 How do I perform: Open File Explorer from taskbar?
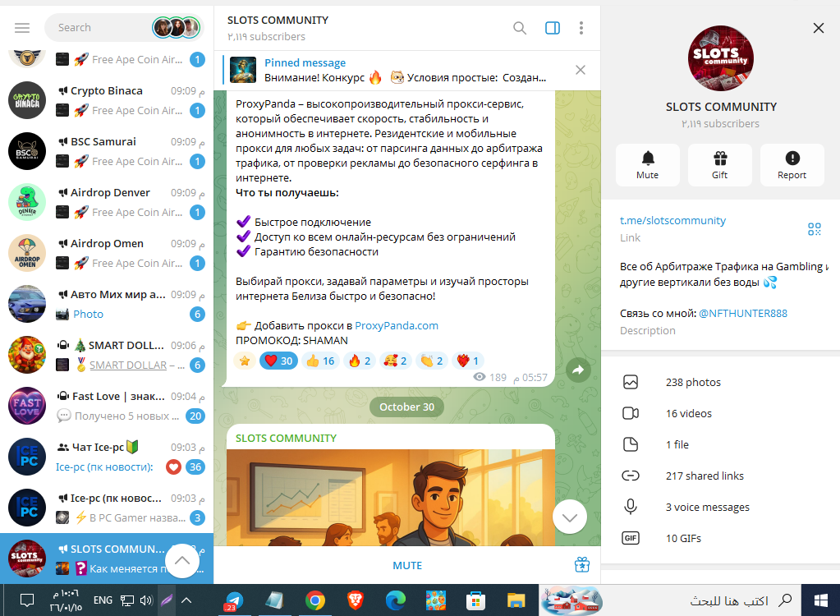516,601
